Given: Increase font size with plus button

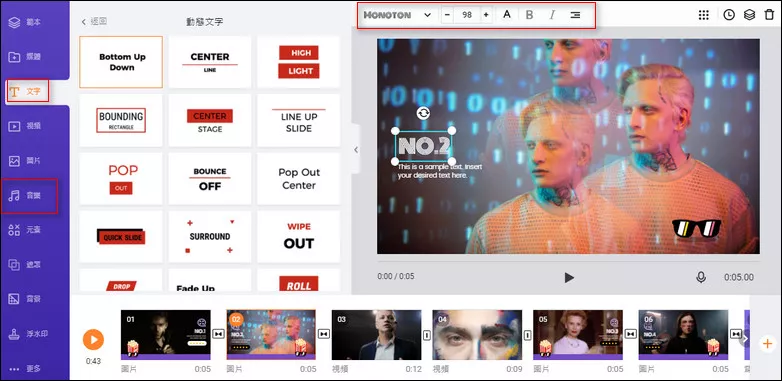Looking at the screenshot, I should click(x=486, y=15).
